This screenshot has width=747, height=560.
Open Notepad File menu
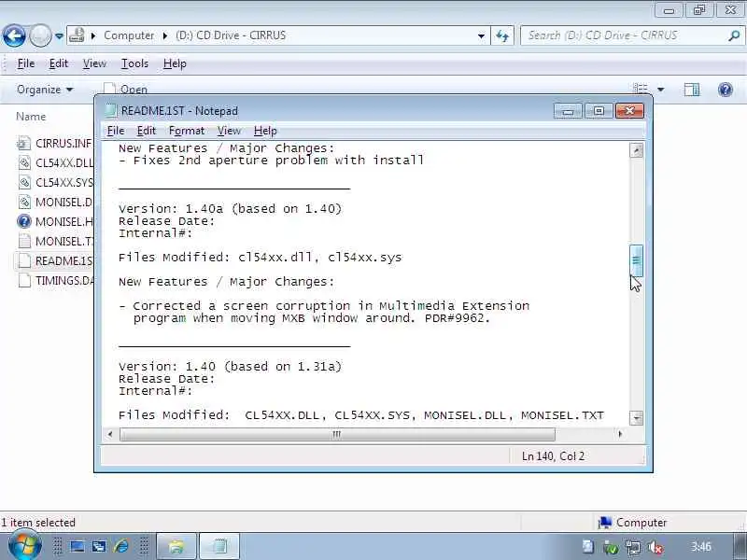click(116, 131)
